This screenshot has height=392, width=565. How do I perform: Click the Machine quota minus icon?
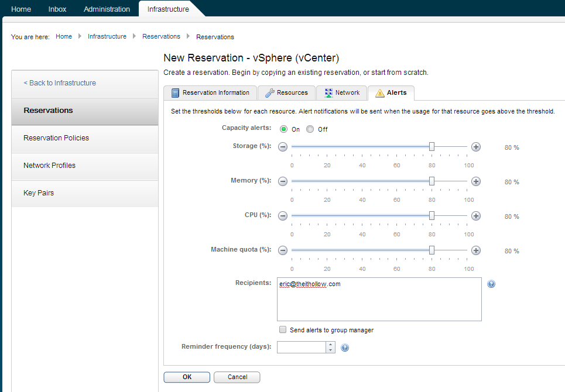click(283, 250)
